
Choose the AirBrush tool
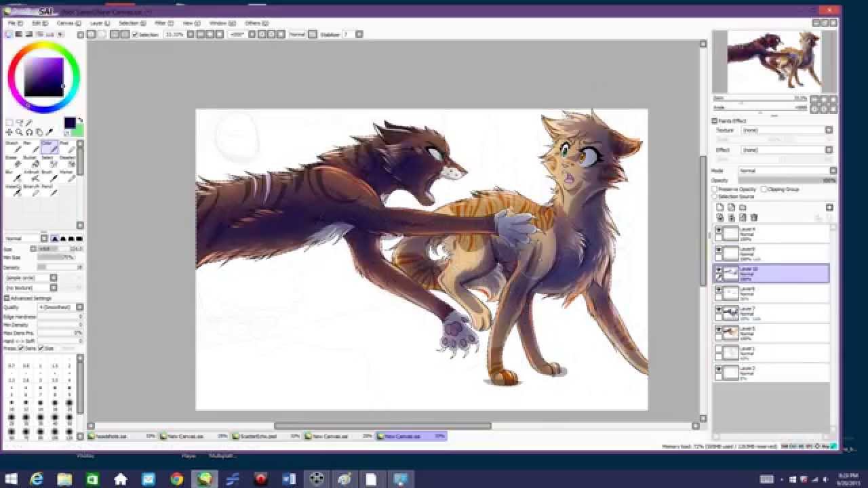[30, 176]
